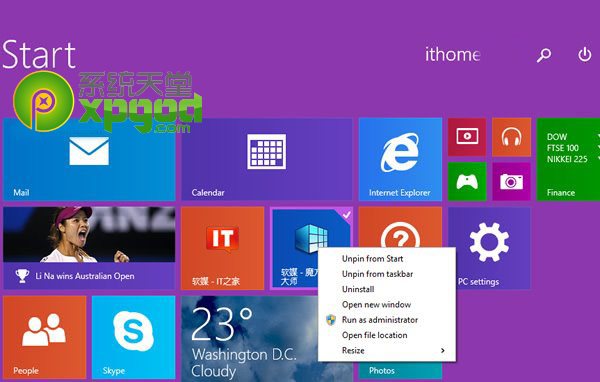Viewport: 600px width, 382px height.
Task: Open the Li Na wins Australian Open tile
Action: [x=89, y=248]
